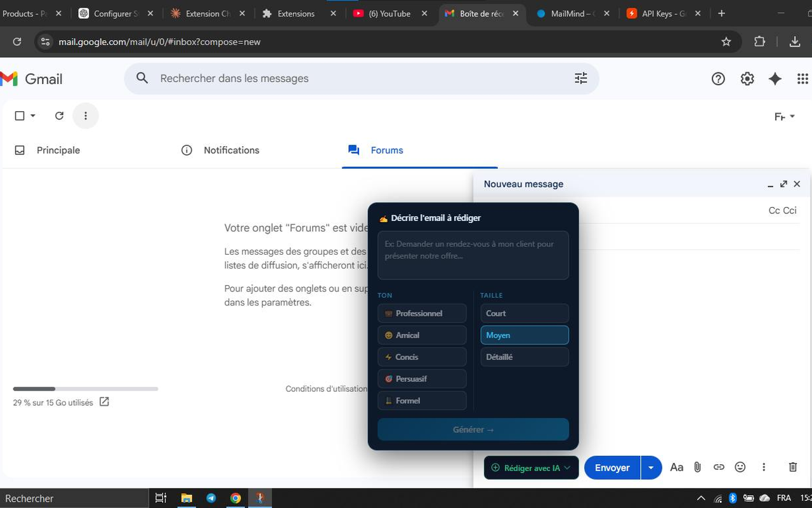Image resolution: width=812 pixels, height=508 pixels.
Task: Open Telegram from the taskbar
Action: coord(211,498)
